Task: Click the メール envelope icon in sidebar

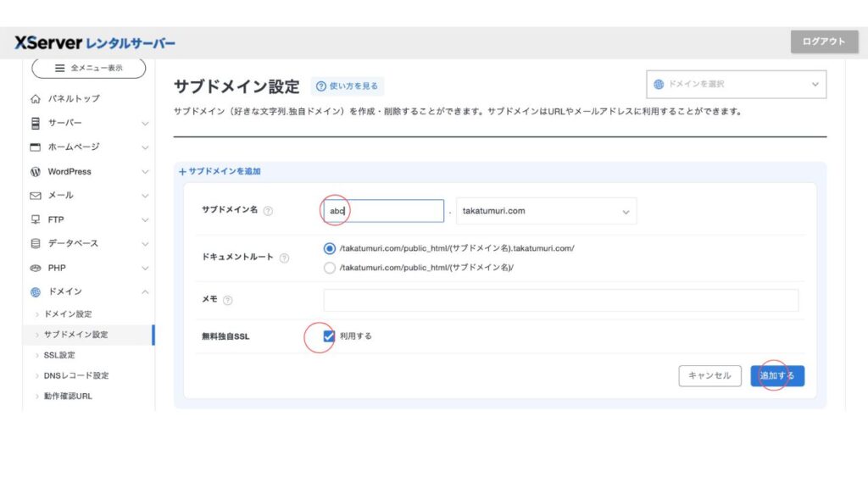Action: [36, 195]
